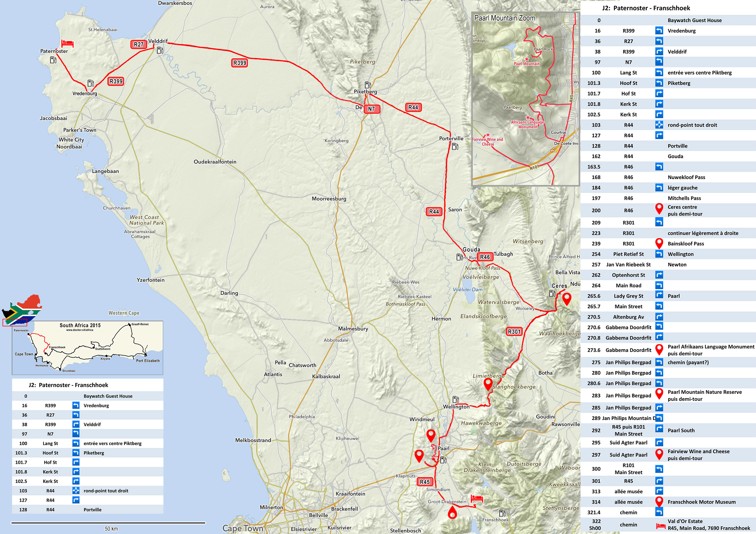This screenshot has height=534, width=756.
Task: Click the turn-left icon beside Vredenburg in right table
Action: point(659,31)
